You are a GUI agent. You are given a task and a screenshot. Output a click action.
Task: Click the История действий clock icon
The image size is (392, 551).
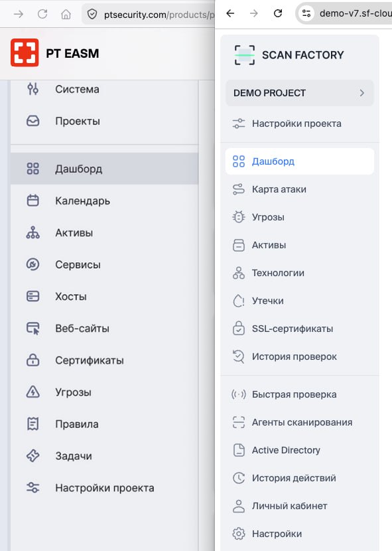point(239,478)
